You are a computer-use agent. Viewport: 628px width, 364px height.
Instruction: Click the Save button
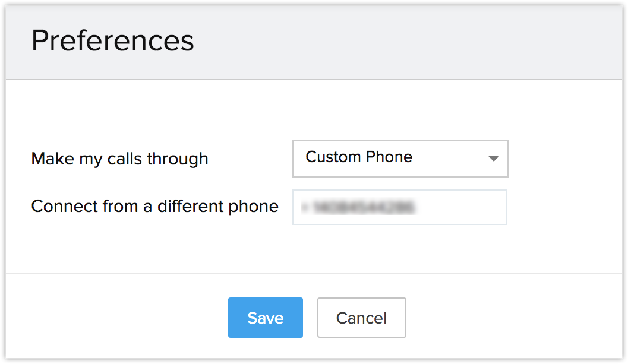pyautogui.click(x=265, y=318)
